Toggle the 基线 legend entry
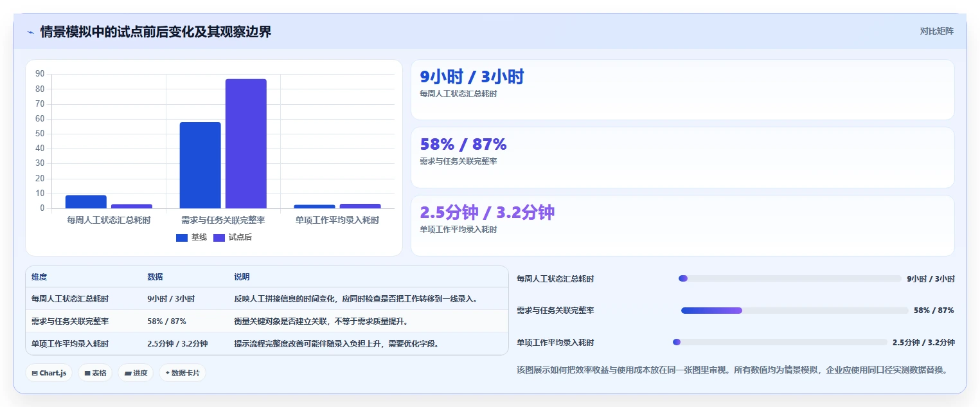Screen dimensions: 980x407 pyautogui.click(x=192, y=237)
